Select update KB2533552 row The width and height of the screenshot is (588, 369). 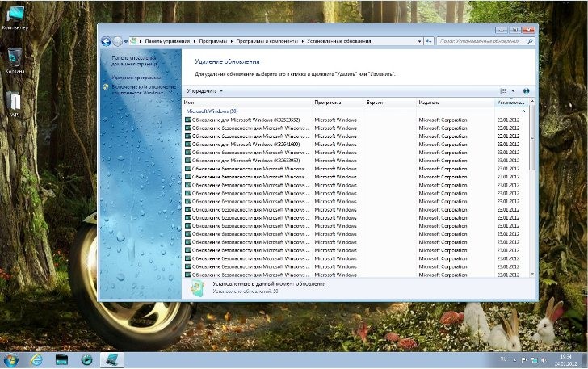tap(356, 120)
